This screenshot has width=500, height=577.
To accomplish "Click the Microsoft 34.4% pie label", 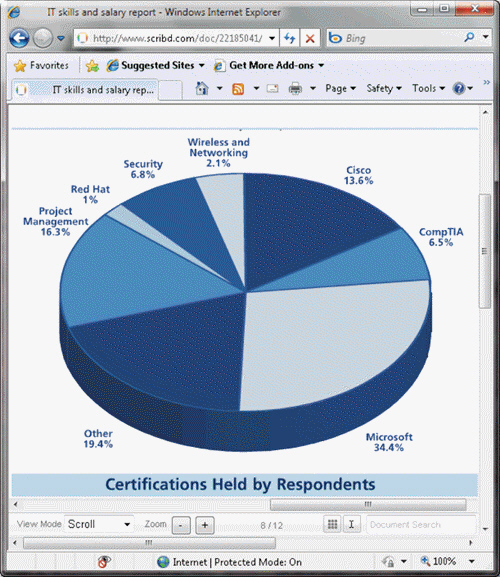I will 389,442.
